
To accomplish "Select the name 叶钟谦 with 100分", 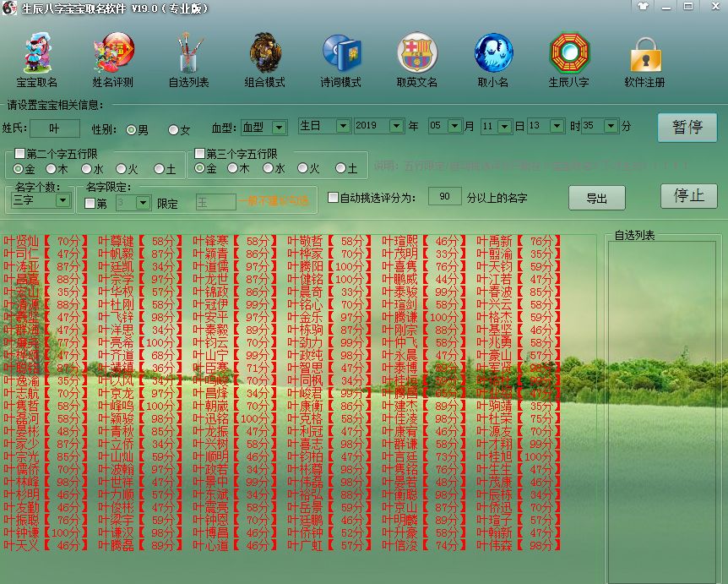I will [45, 532].
